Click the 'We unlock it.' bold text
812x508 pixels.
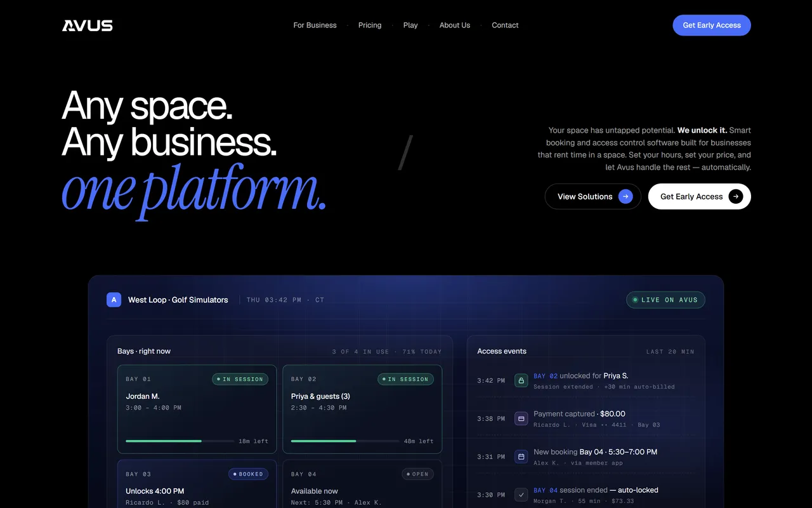tap(702, 130)
